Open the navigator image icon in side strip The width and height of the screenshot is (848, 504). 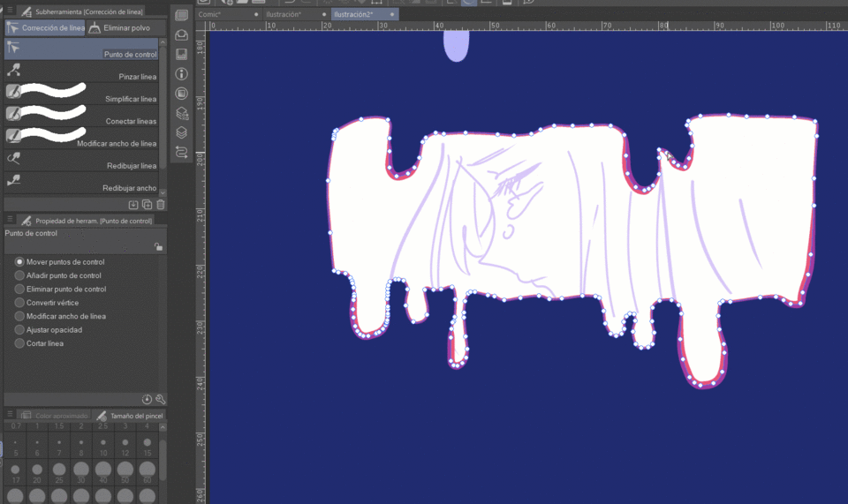pyautogui.click(x=182, y=54)
